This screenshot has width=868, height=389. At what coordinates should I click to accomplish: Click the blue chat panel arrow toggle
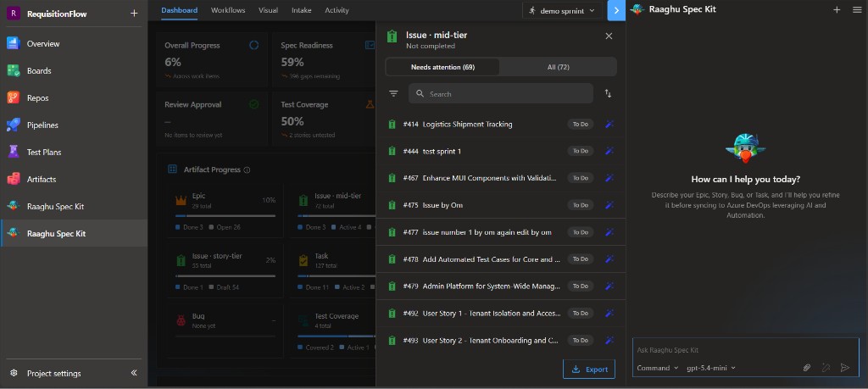[x=616, y=10]
